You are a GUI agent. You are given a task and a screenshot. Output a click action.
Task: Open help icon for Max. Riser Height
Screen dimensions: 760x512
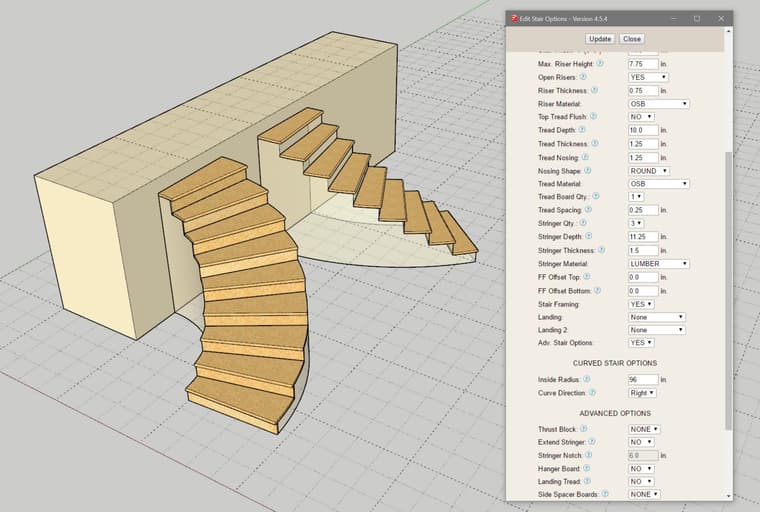600,64
